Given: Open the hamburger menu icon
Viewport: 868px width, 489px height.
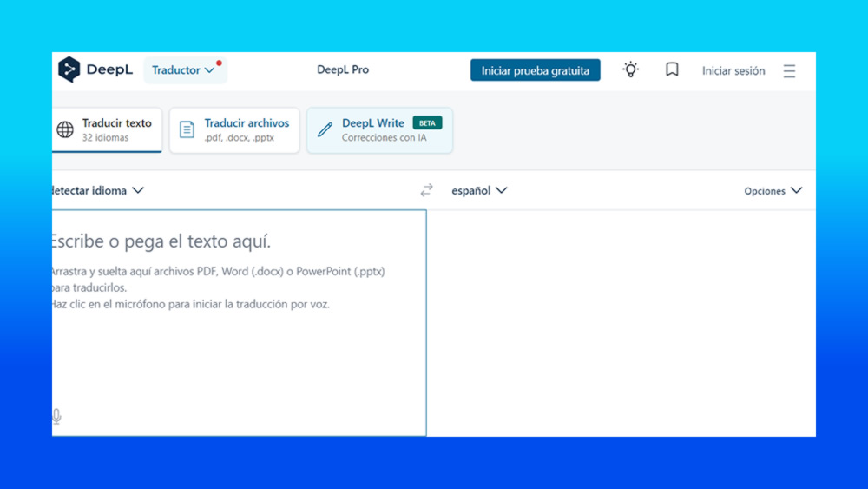Looking at the screenshot, I should point(789,71).
